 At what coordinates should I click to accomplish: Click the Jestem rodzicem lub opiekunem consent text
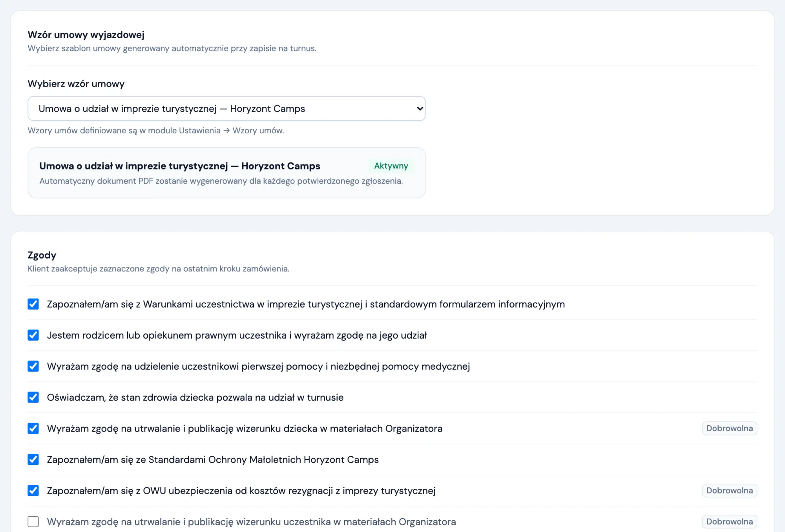click(237, 335)
